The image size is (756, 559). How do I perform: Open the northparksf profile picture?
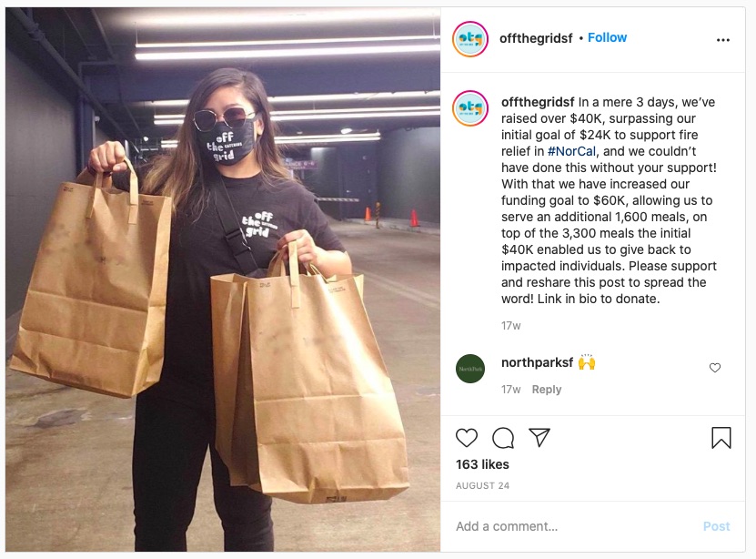(470, 369)
